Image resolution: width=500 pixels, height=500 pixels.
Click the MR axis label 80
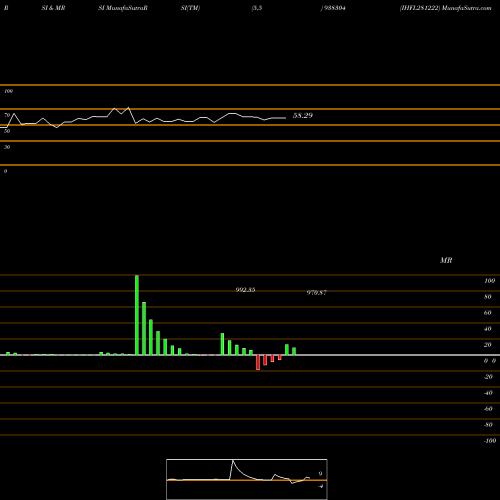click(488, 297)
